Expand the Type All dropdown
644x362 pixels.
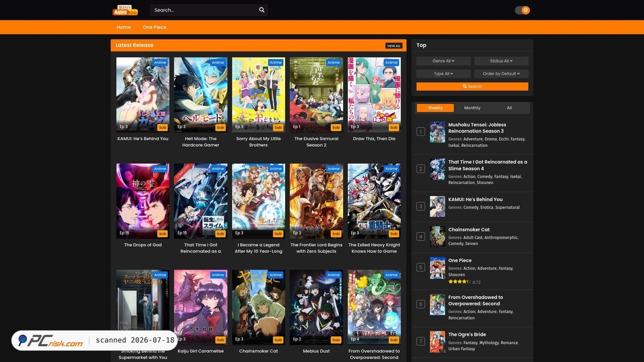click(444, 74)
